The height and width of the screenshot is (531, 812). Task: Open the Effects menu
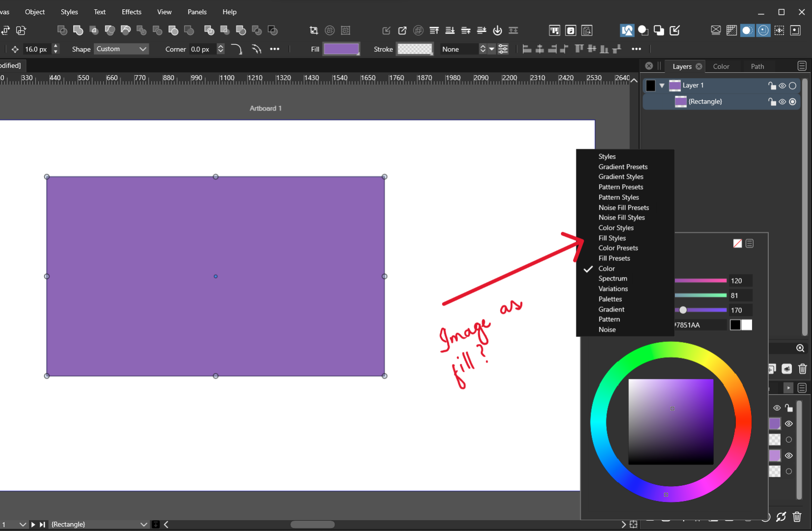click(131, 12)
